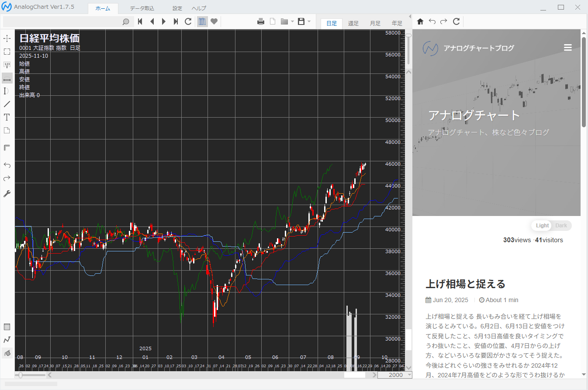Click the heart favorites icon

pyautogui.click(x=214, y=21)
